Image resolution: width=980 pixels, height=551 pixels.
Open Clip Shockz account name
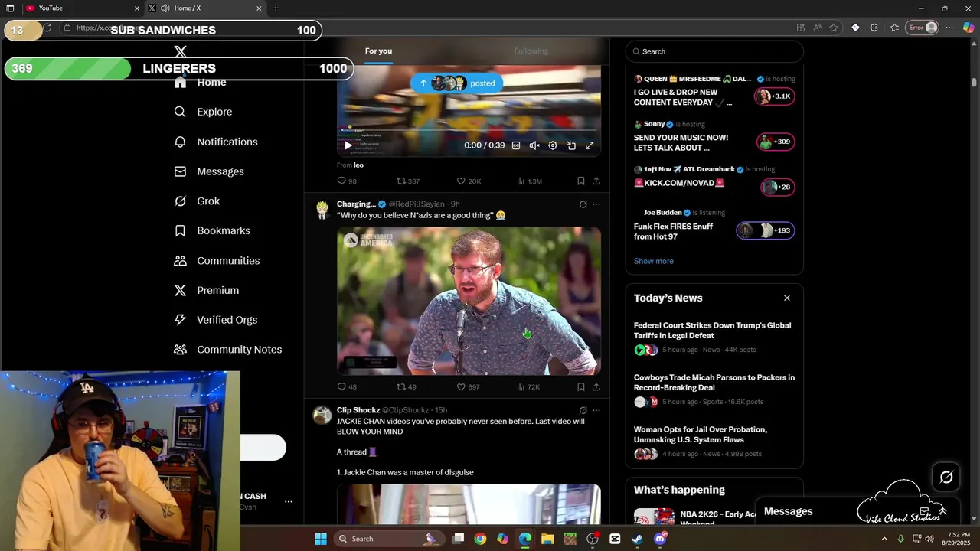coord(358,410)
